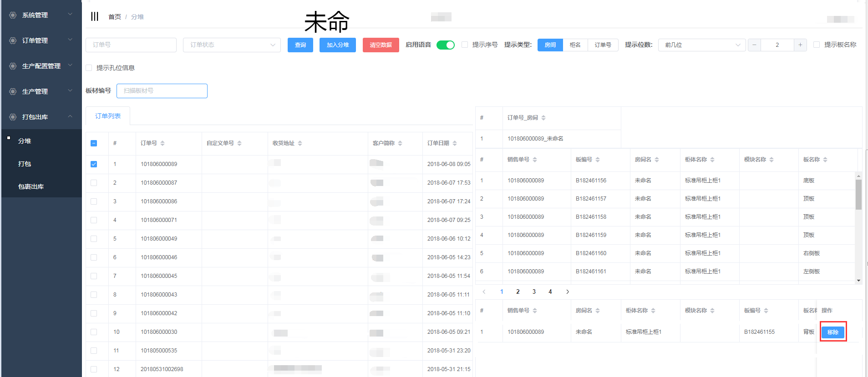
Task: Increase 提示位数 with the plus button
Action: point(800,45)
